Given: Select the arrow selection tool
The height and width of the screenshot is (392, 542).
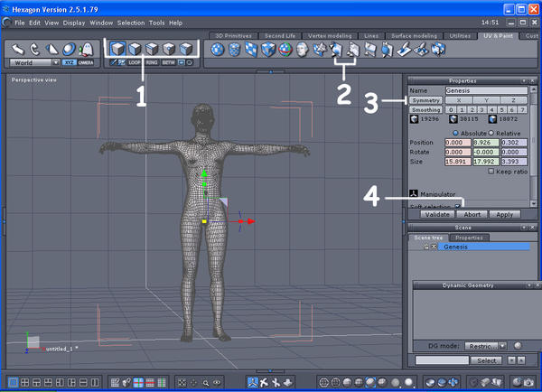Looking at the screenshot, I should point(18,49).
